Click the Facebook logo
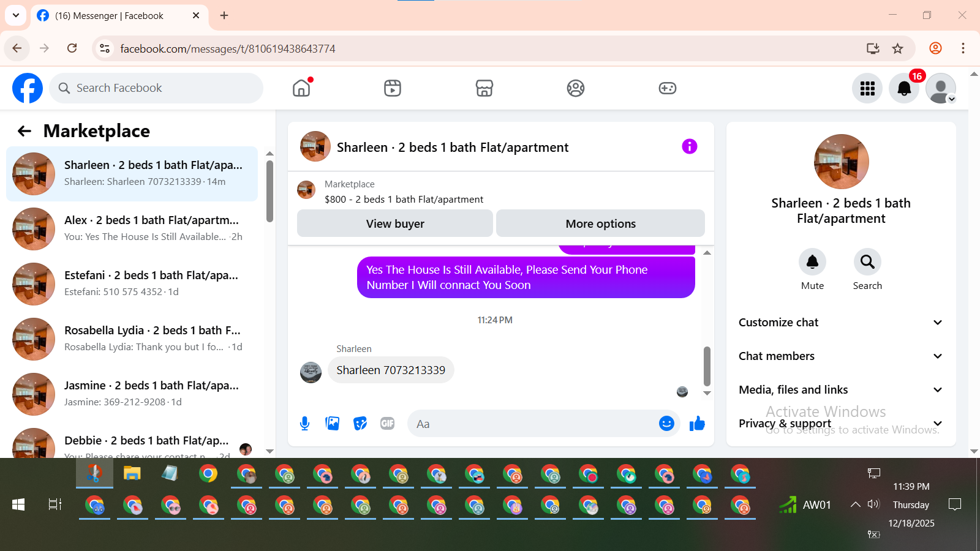 (x=28, y=88)
